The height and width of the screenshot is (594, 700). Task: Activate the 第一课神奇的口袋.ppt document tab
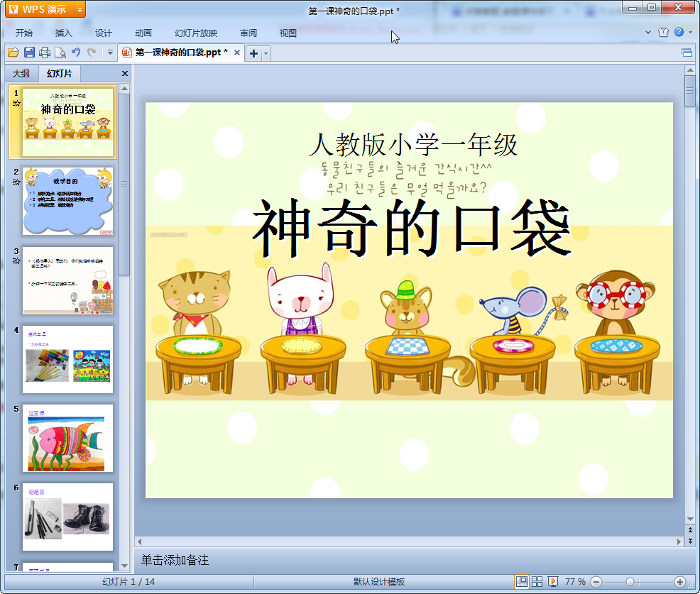[181, 53]
